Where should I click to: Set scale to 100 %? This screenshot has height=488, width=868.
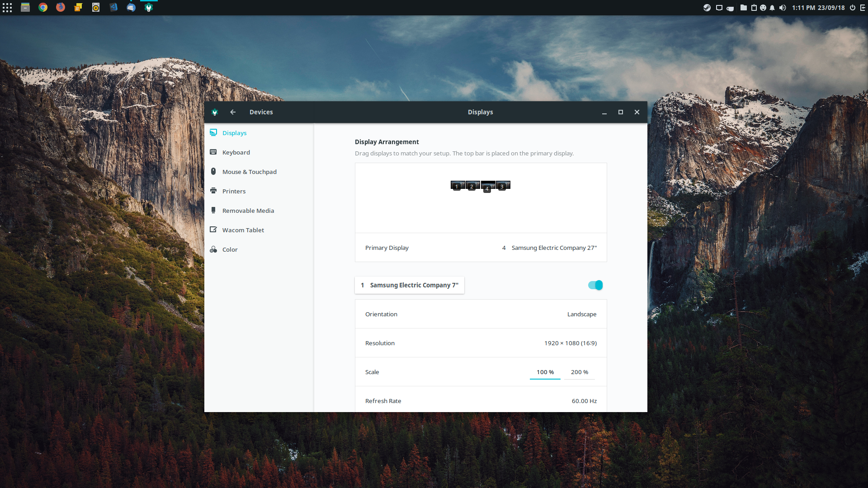click(545, 372)
